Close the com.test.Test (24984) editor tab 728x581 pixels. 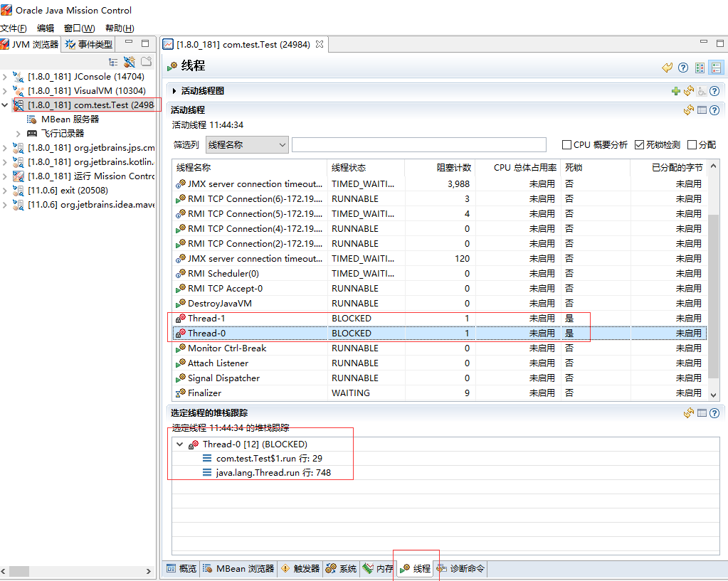(x=320, y=44)
